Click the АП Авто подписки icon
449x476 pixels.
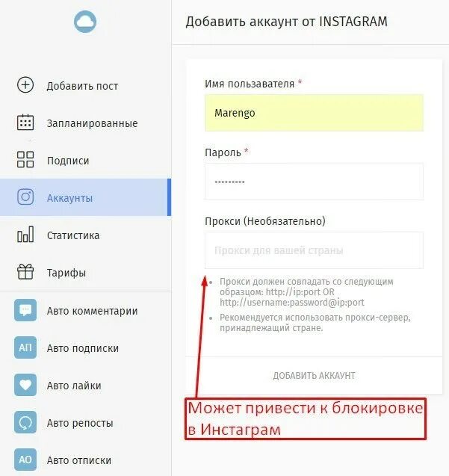25,347
